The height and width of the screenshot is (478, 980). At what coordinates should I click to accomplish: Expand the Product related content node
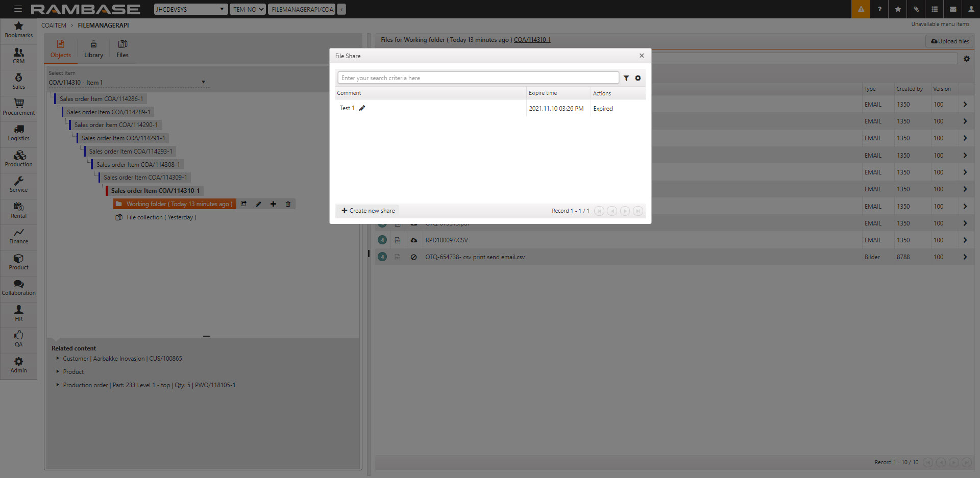click(x=58, y=372)
